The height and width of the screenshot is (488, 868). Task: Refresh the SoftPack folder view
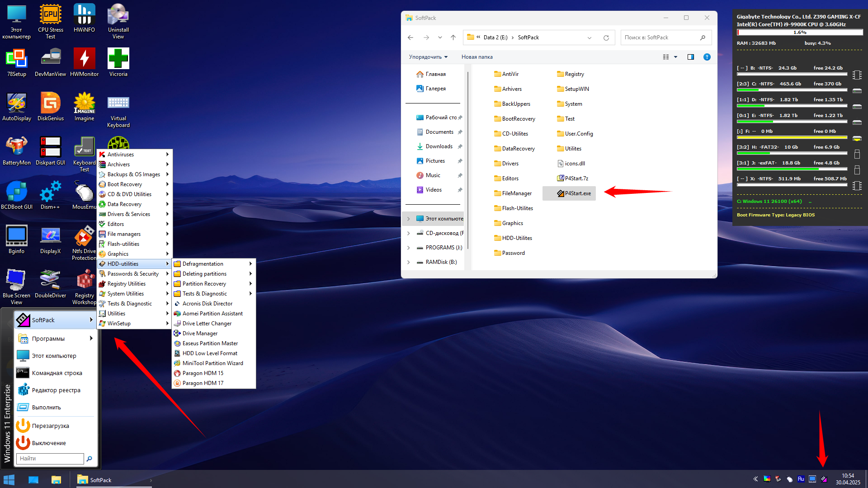click(606, 38)
